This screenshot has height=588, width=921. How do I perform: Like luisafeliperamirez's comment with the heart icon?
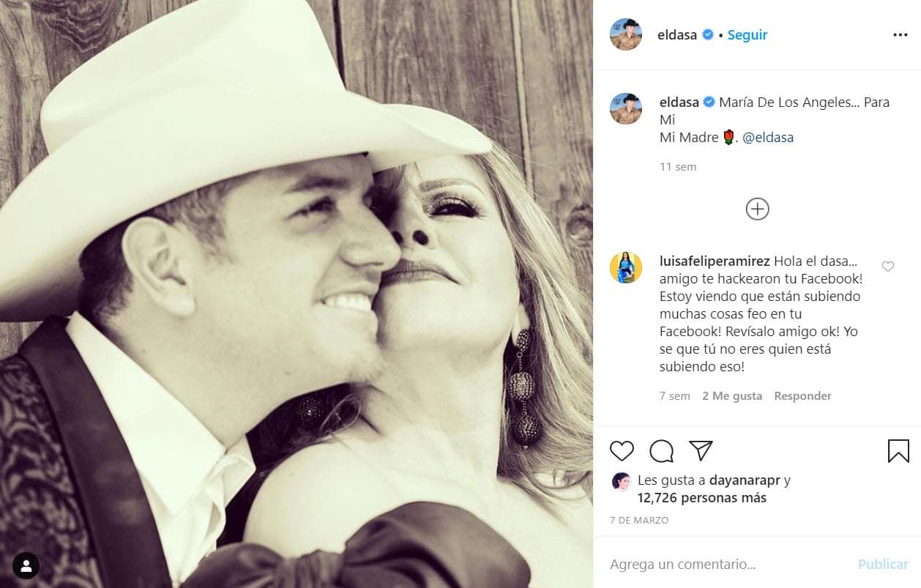pos(888,267)
